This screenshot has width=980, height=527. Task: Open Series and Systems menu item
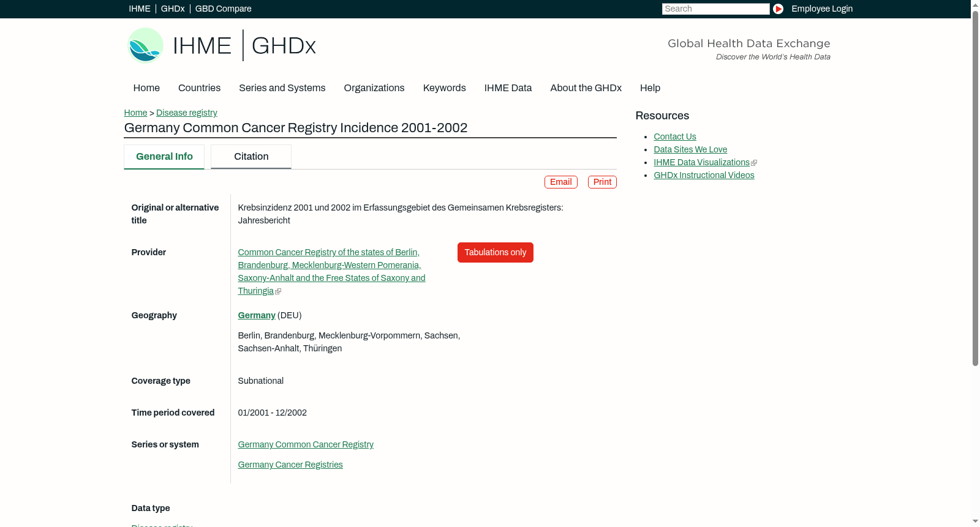pos(282,88)
